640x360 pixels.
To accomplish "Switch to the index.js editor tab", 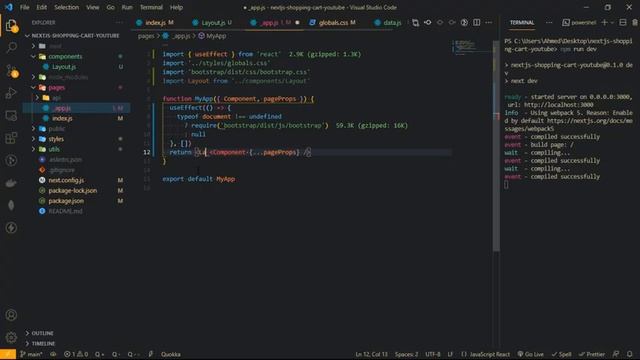I will (155, 22).
